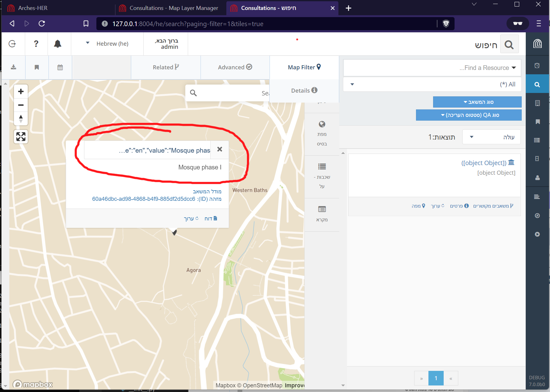Click the Arches logo in the sidebar
Viewport: 550px width, 392px height.
pos(537,44)
